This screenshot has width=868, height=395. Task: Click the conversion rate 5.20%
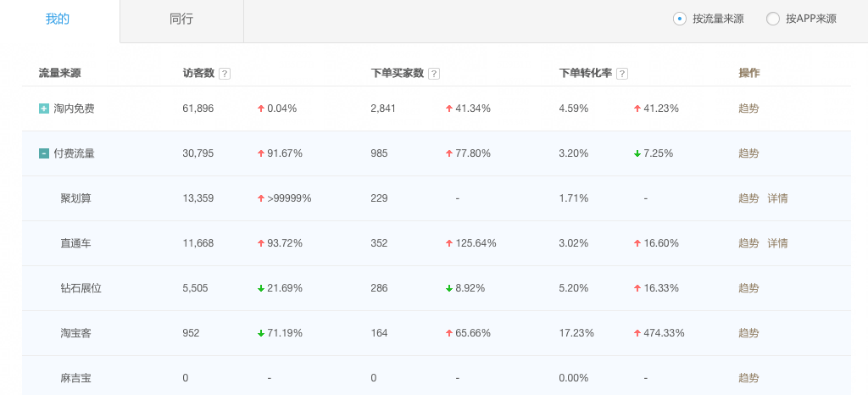pos(574,288)
